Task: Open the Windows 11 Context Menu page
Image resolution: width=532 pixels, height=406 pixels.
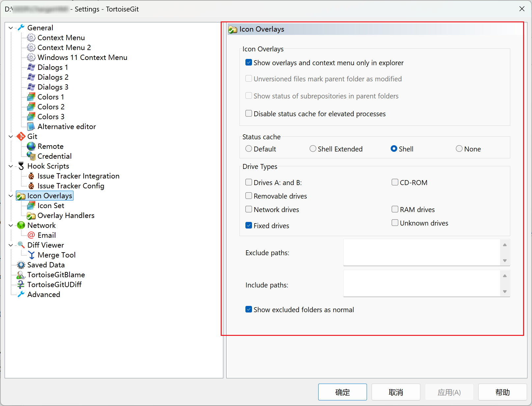Action: click(x=82, y=57)
